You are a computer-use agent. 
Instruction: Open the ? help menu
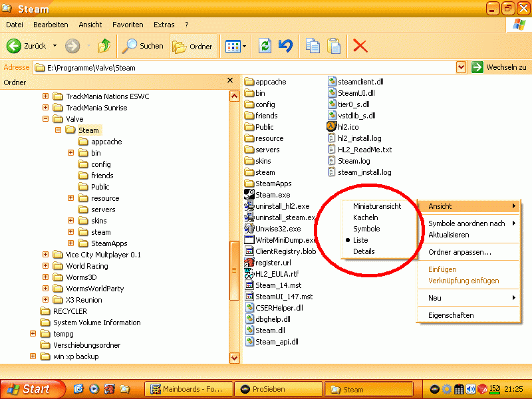coord(187,25)
